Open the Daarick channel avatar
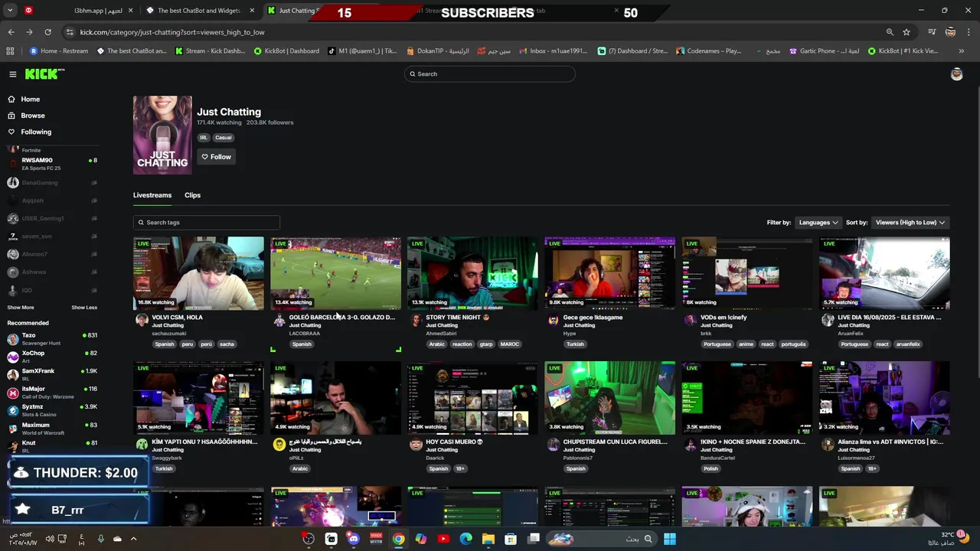 pyautogui.click(x=416, y=445)
